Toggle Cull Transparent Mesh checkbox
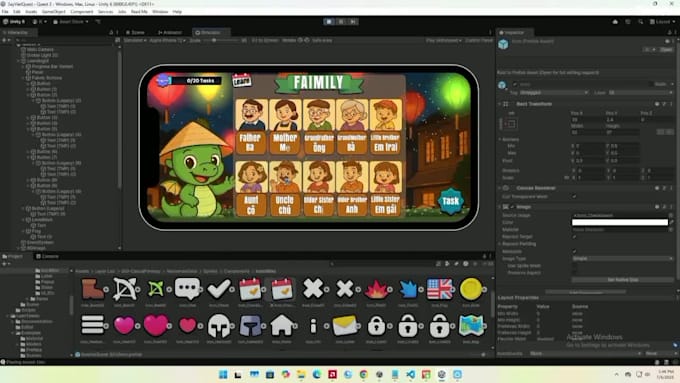The height and width of the screenshot is (383, 680). pos(574,196)
